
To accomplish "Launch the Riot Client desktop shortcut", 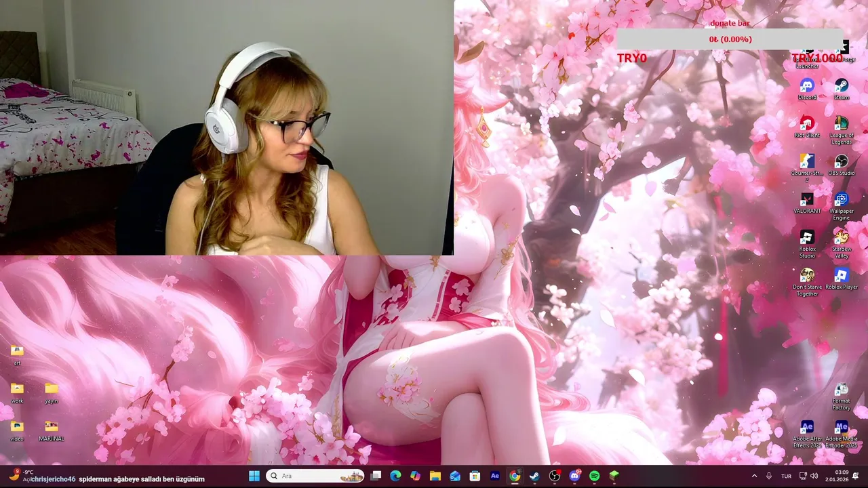I will click(x=807, y=127).
